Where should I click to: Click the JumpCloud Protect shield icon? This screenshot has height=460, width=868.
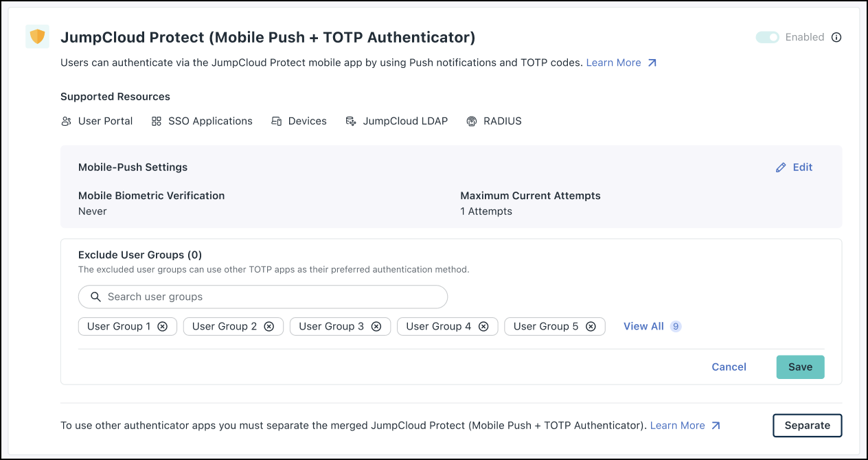[x=37, y=36]
